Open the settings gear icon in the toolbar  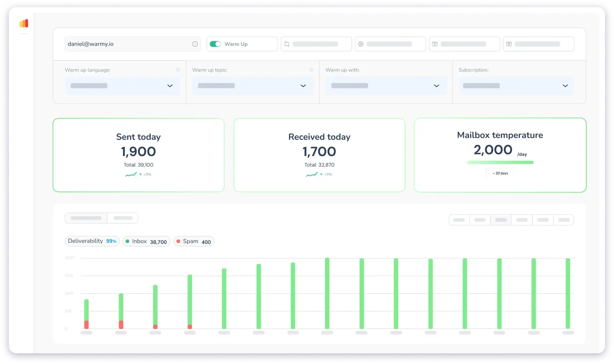coord(360,44)
